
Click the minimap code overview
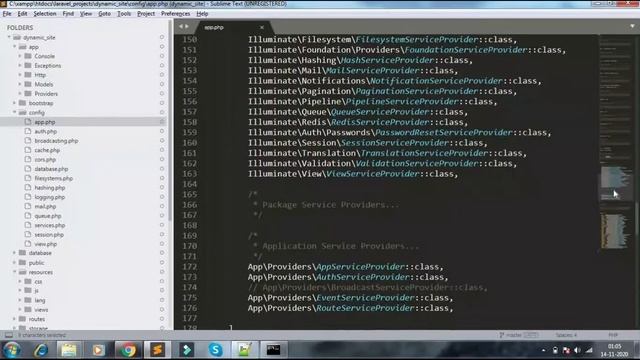click(616, 143)
